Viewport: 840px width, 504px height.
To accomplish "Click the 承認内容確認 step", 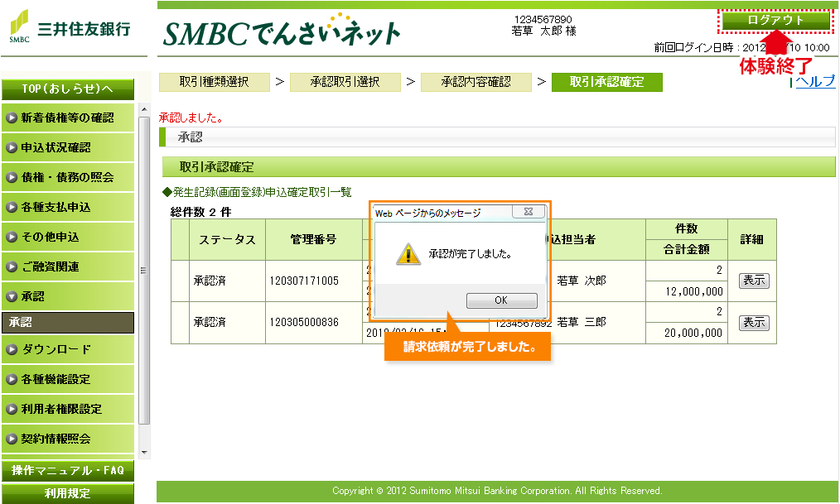I will [476, 82].
